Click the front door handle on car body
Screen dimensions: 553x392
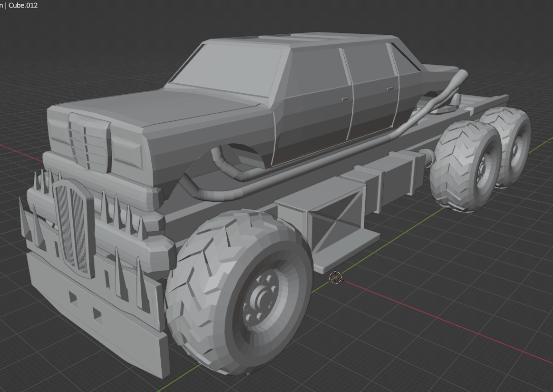(345, 99)
